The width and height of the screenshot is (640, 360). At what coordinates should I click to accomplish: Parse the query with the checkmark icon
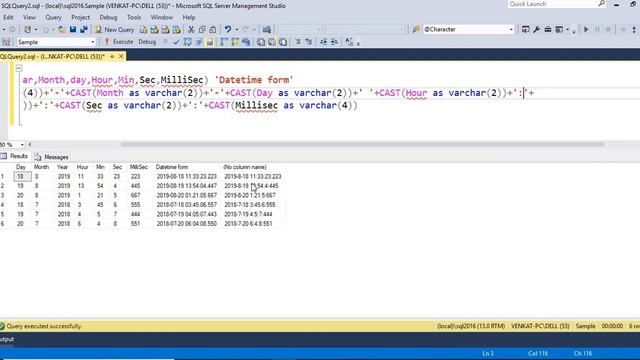176,42
